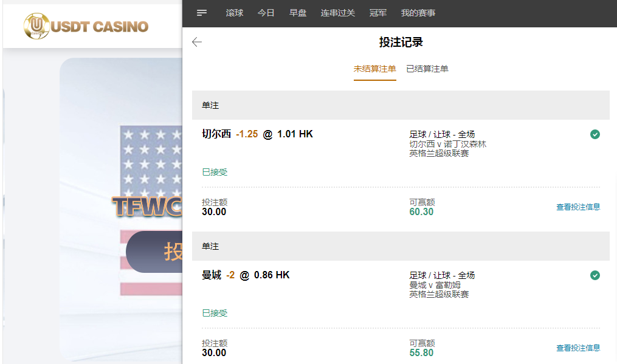View bet details 查看投注信息 for Chelsea bet
Screen dimensions: 617x364
(577, 207)
